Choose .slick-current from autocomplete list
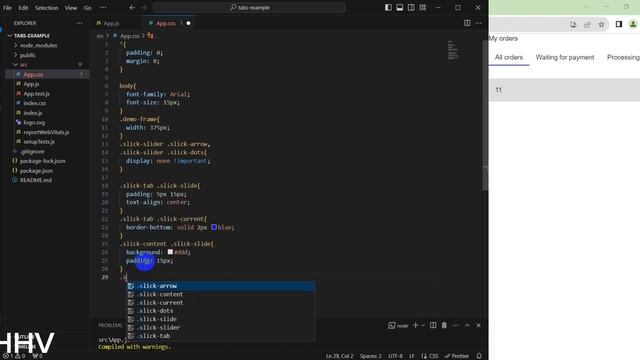The height and width of the screenshot is (360, 640). 220,303
